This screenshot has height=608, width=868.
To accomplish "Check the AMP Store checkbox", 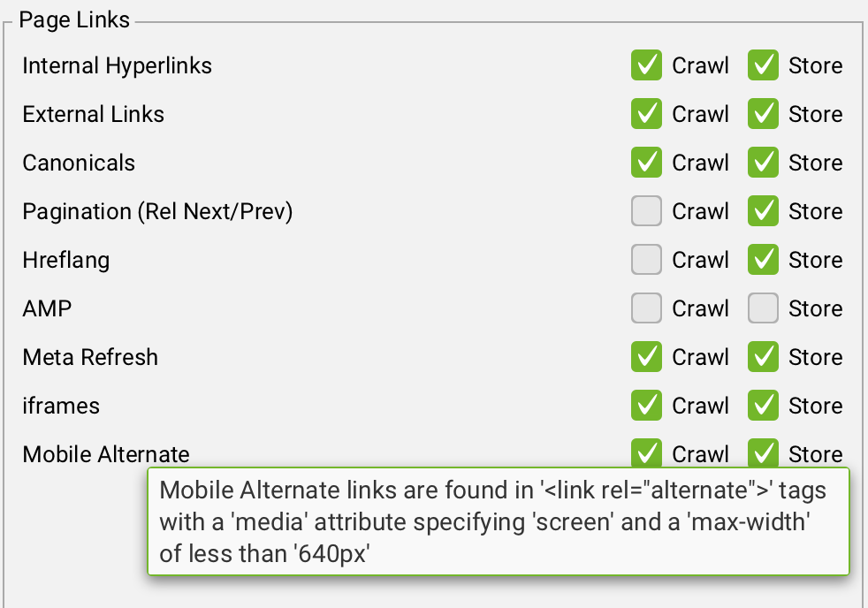I will tap(763, 308).
